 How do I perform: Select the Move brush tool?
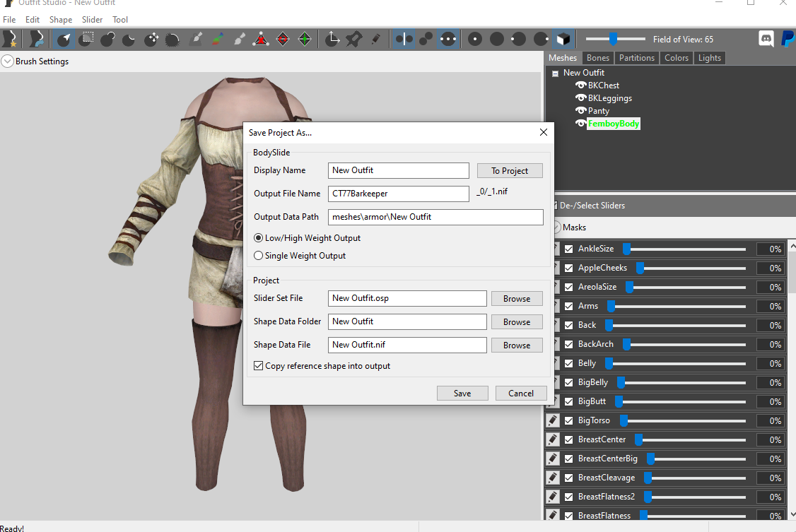coord(151,39)
